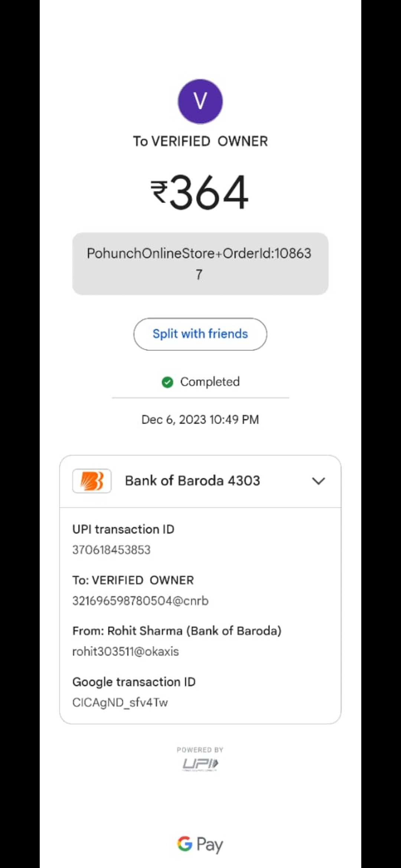Image resolution: width=401 pixels, height=868 pixels.
Task: Expand the Bank of Baroda 4303 chevron
Action: [319, 481]
